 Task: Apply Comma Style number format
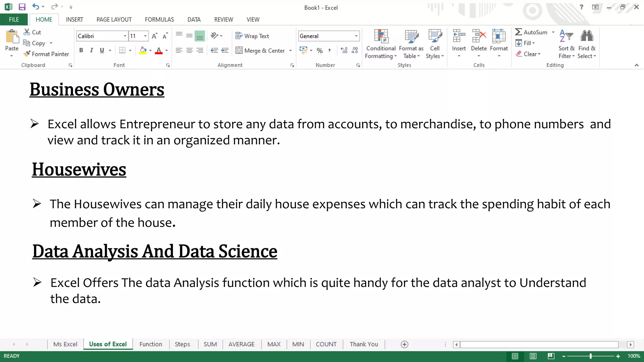330,50
